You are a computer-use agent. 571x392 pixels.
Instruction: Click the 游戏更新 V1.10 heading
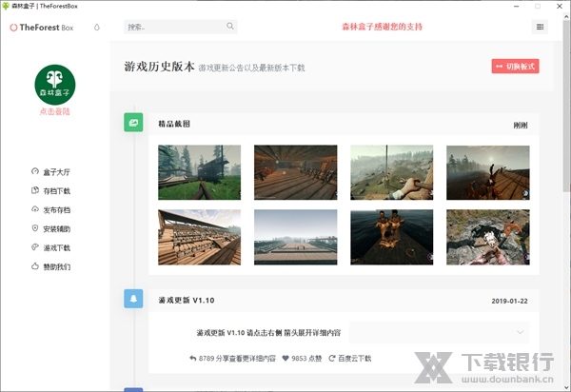[x=187, y=301]
